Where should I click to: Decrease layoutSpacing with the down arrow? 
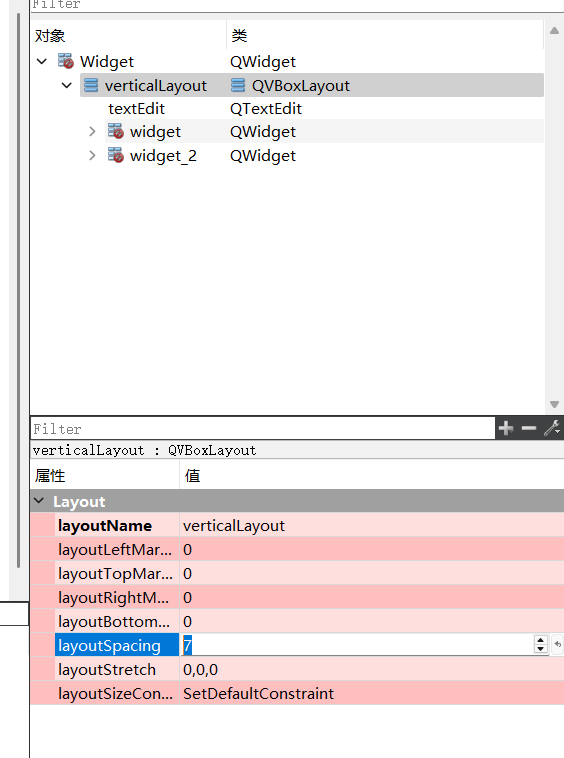pyautogui.click(x=541, y=649)
